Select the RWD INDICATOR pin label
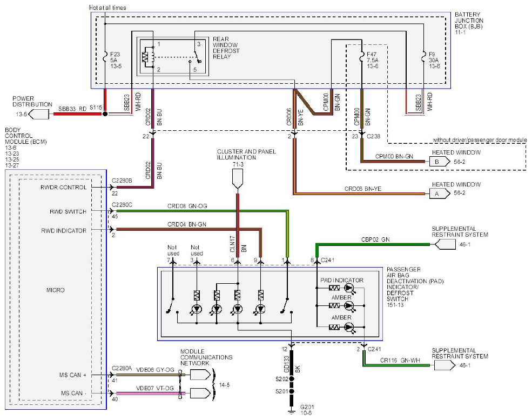 pyautogui.click(x=64, y=231)
